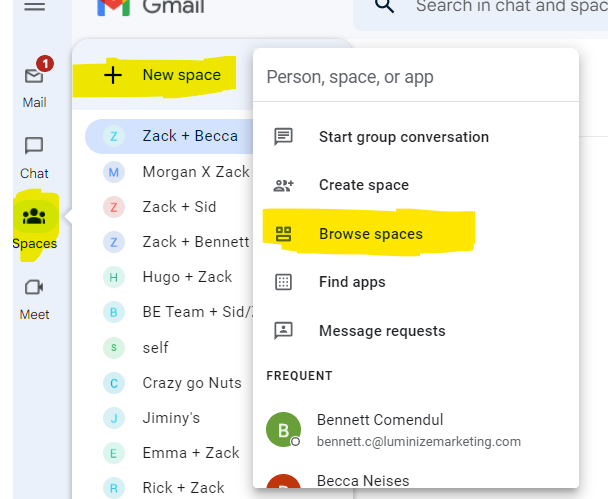Click the red Z avatar beside Zack + Sid
This screenshot has width=608, height=499.
click(114, 207)
